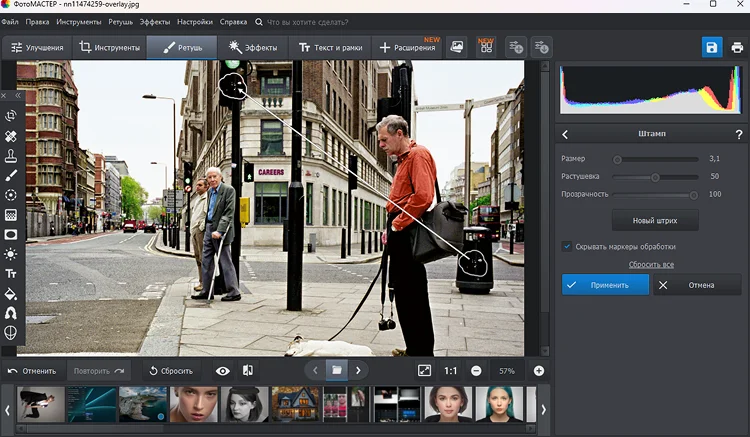Switch to the Ретушь toolbar tab
The image size is (750, 437).
point(182,47)
